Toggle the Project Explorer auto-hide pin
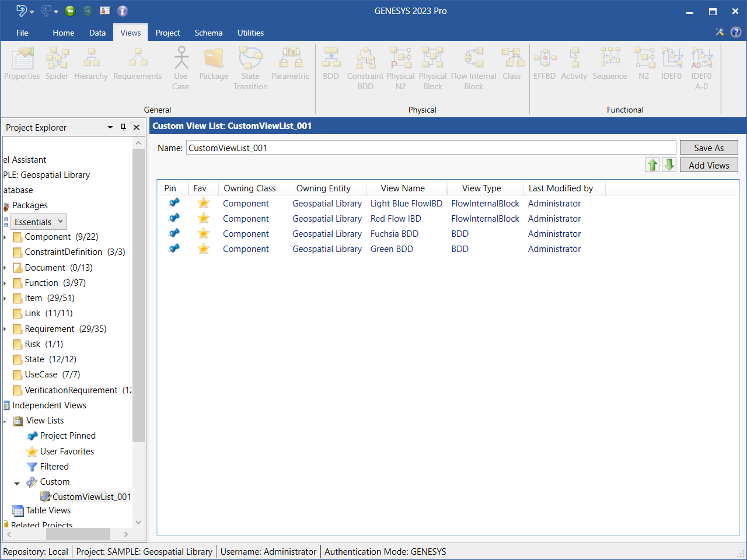 point(123,127)
